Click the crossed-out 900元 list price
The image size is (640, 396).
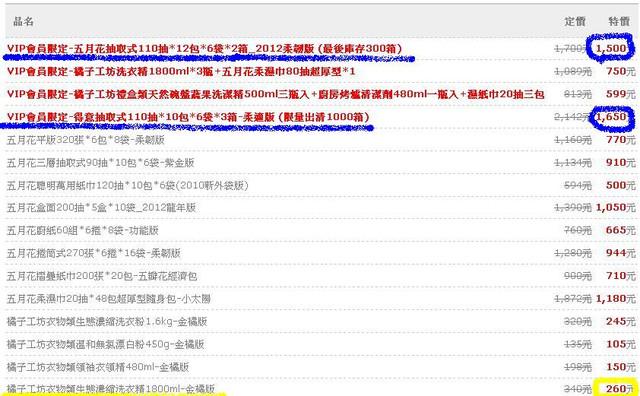tap(578, 276)
